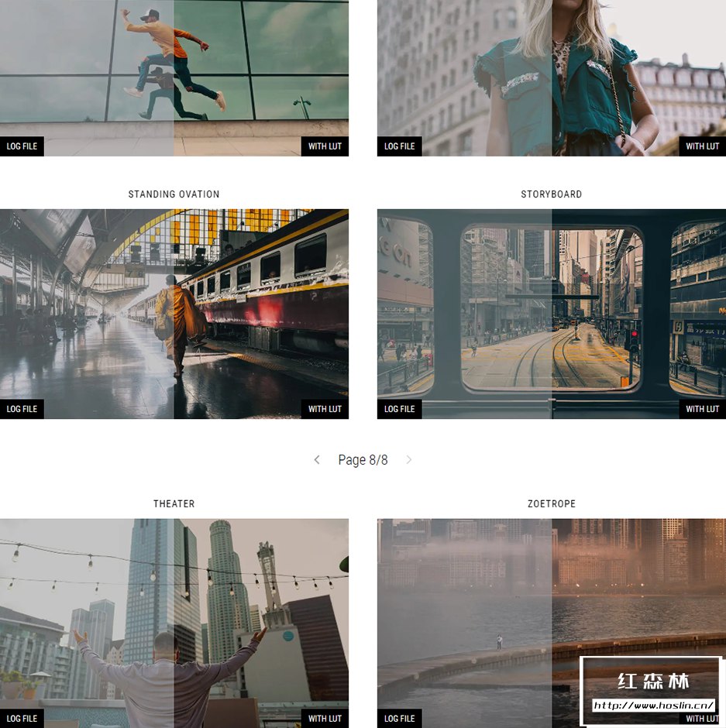Click the STANDING OVATION title

pyautogui.click(x=174, y=194)
